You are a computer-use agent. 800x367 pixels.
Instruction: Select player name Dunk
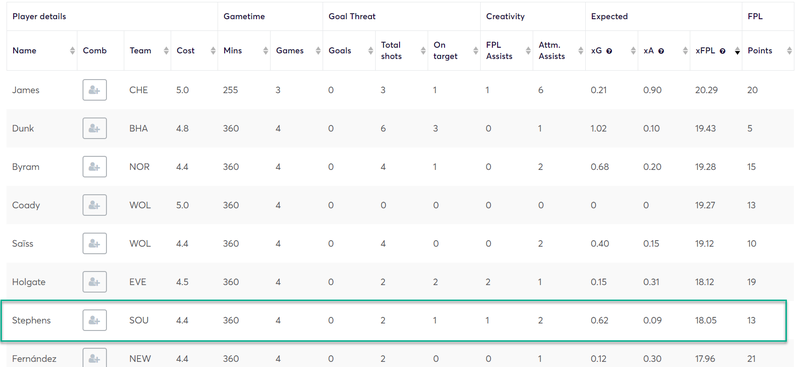pos(23,129)
